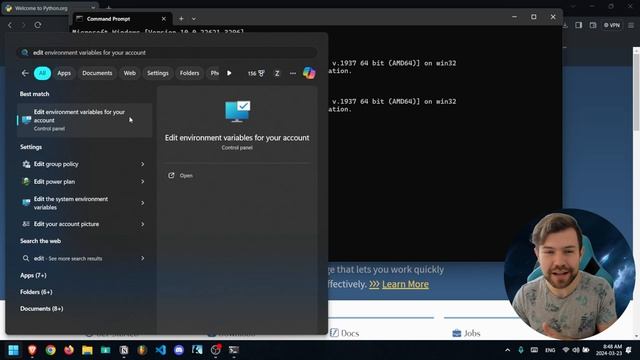Expand Edit the system environment variables chevron
640x360 pixels.
coord(142,203)
